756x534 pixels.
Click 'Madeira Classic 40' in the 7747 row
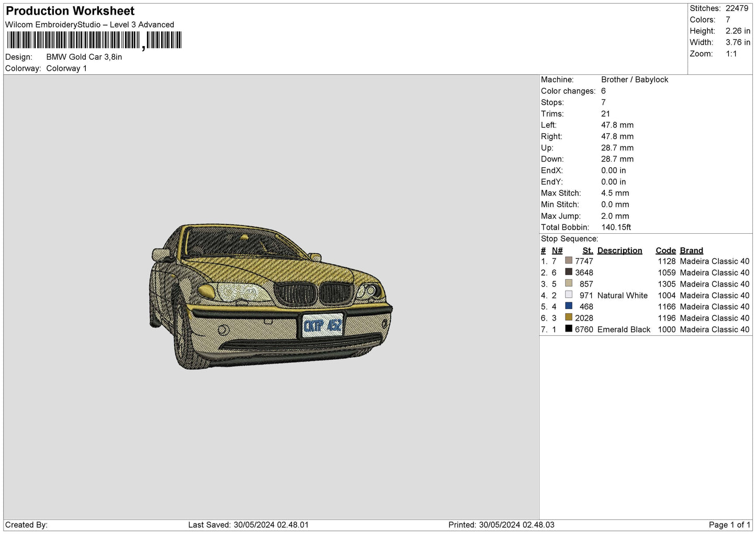pyautogui.click(x=715, y=262)
